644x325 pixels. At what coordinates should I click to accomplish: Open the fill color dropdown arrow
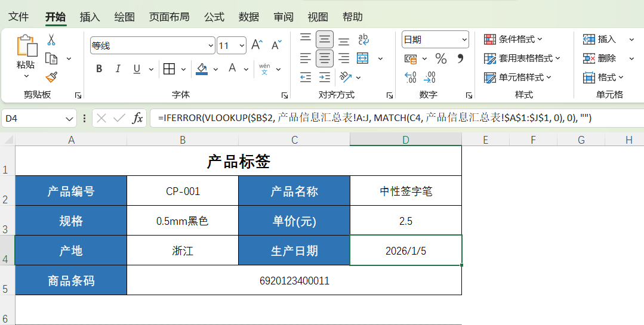tap(215, 69)
